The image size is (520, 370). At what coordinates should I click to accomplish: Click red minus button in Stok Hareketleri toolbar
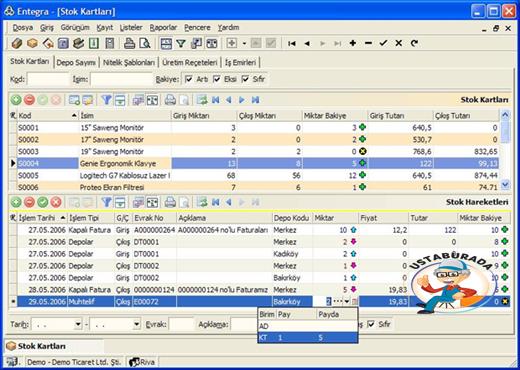(x=29, y=202)
